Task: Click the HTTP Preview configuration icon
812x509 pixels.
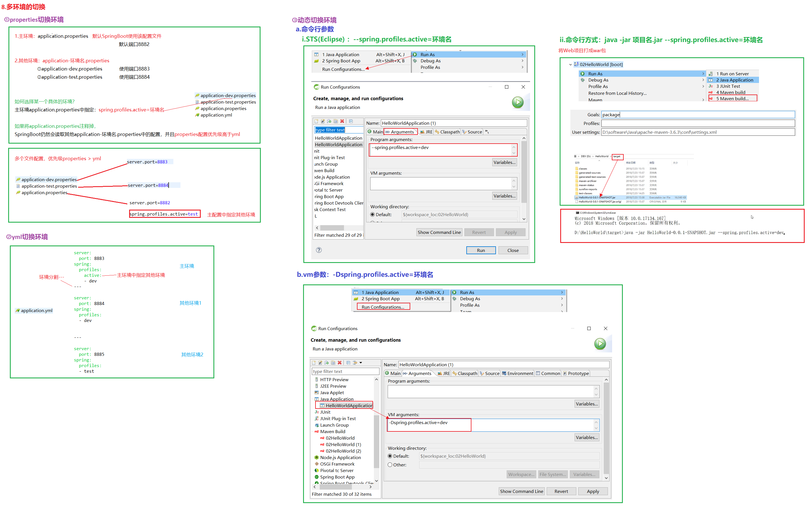Action: (x=317, y=379)
